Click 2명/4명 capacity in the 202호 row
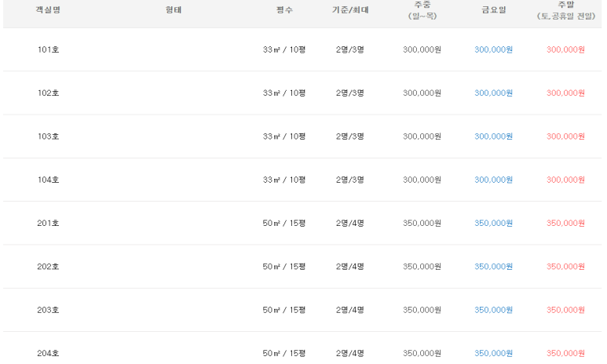This screenshot has width=607, height=364. pos(350,267)
